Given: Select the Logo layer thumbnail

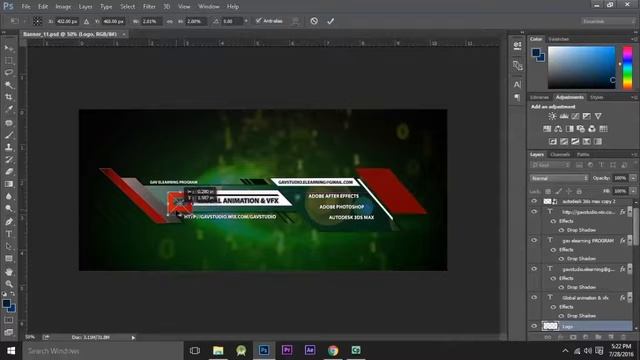Looking at the screenshot, I should pyautogui.click(x=550, y=326).
